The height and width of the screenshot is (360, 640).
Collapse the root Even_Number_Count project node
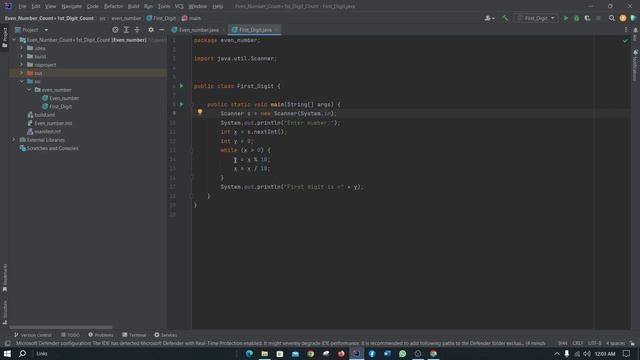click(x=14, y=40)
